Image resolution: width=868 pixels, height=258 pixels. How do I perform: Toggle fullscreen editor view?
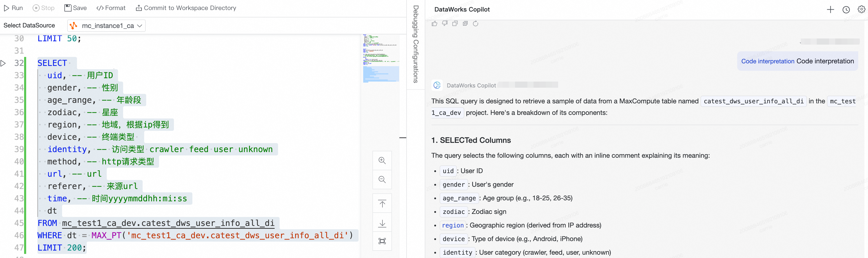point(382,241)
